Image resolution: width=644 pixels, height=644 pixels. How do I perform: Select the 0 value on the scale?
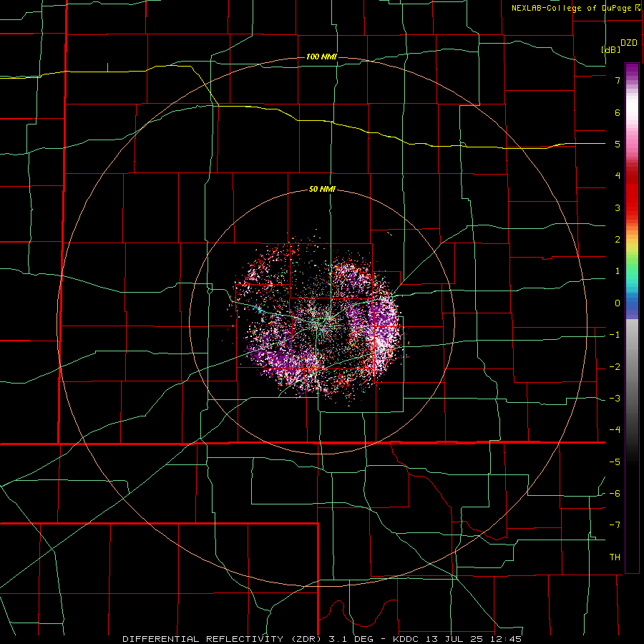pyautogui.click(x=618, y=303)
